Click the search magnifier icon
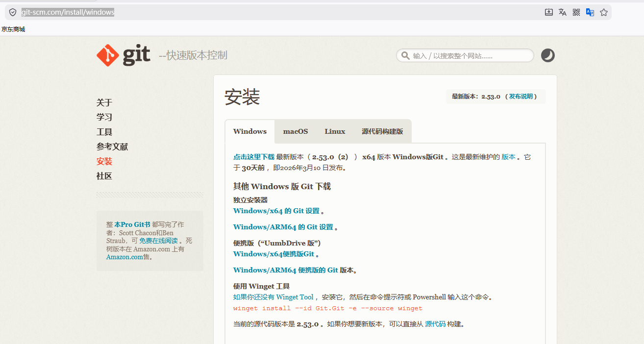The image size is (644, 344). click(405, 56)
